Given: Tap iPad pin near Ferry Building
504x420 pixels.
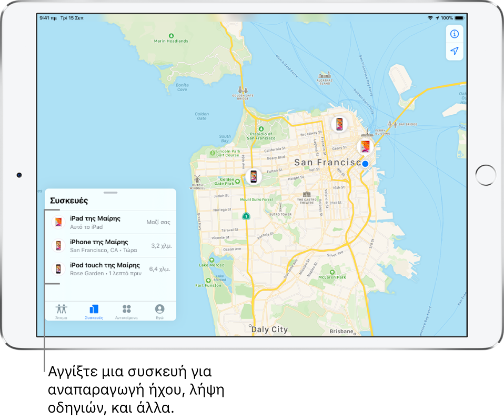Looking at the screenshot, I should click(x=365, y=147).
